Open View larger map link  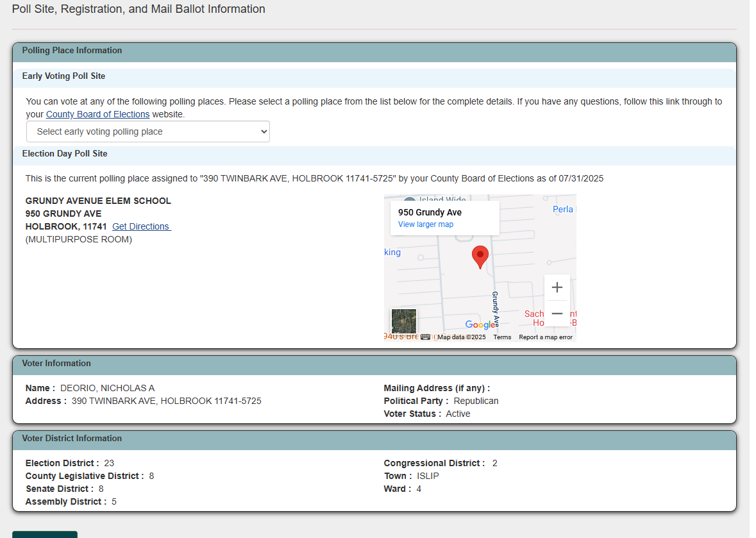click(x=426, y=224)
